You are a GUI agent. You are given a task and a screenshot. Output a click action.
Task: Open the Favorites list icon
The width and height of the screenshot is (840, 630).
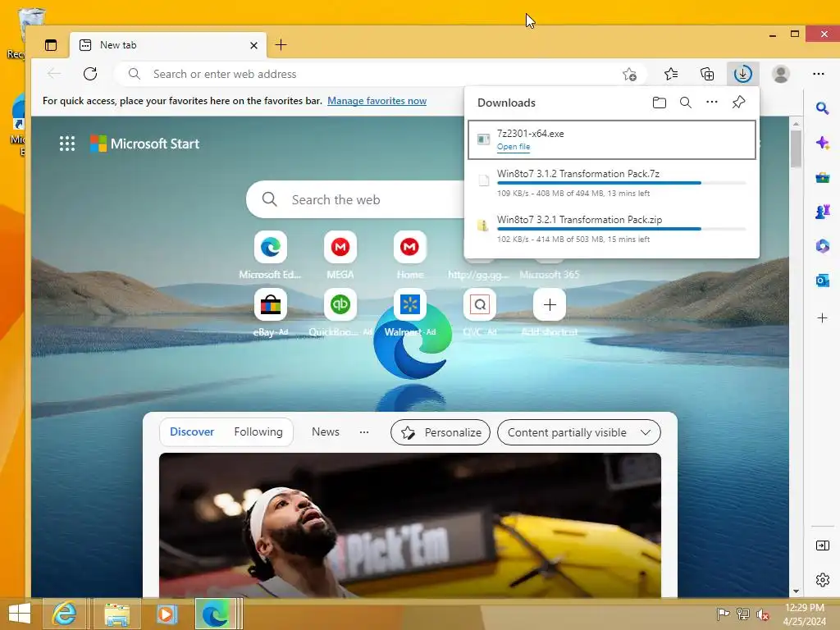pyautogui.click(x=671, y=74)
